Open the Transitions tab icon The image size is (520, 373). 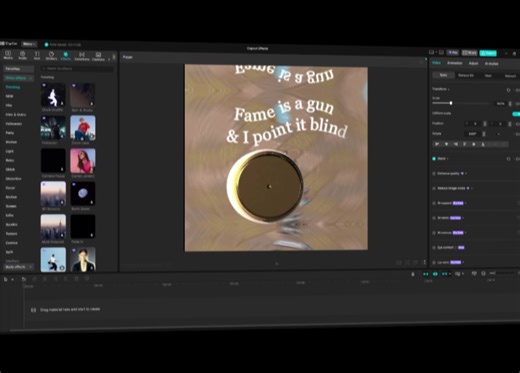82,56
